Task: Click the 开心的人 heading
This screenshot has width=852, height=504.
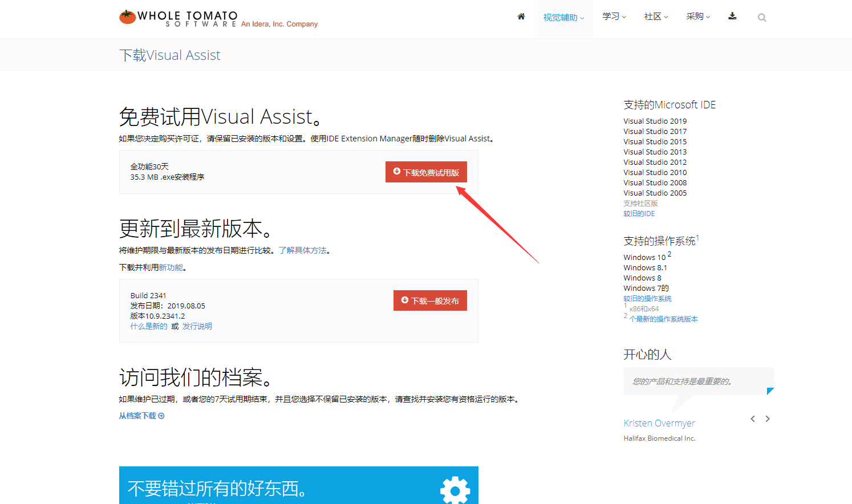Action: tap(647, 354)
